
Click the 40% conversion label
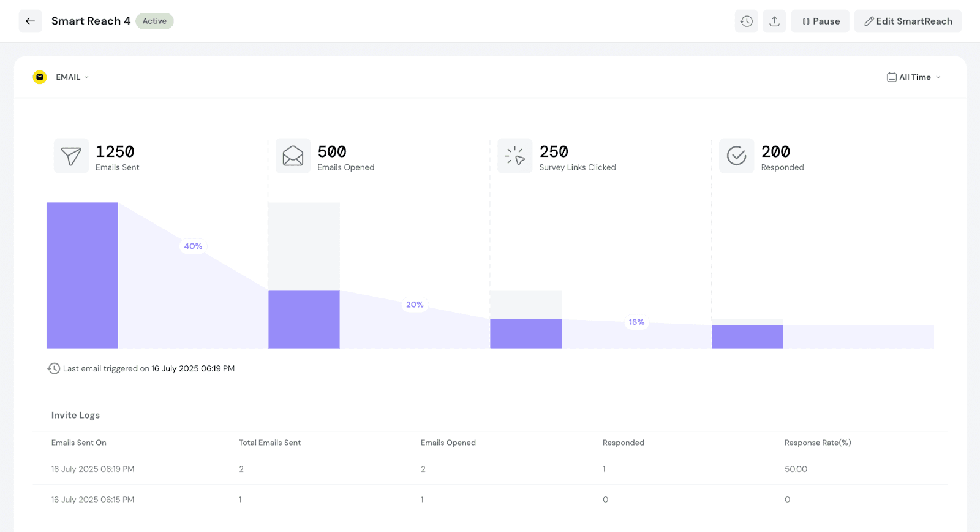pos(193,246)
